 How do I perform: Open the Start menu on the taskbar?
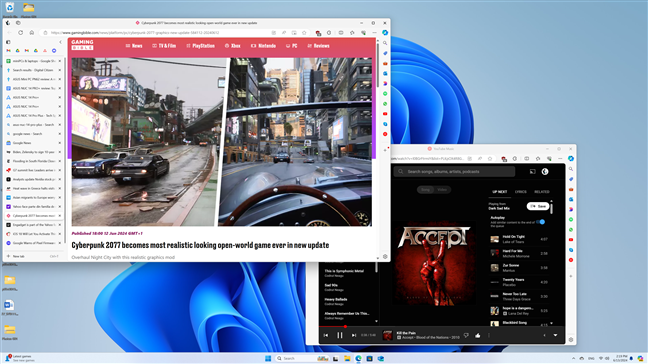click(x=268, y=358)
